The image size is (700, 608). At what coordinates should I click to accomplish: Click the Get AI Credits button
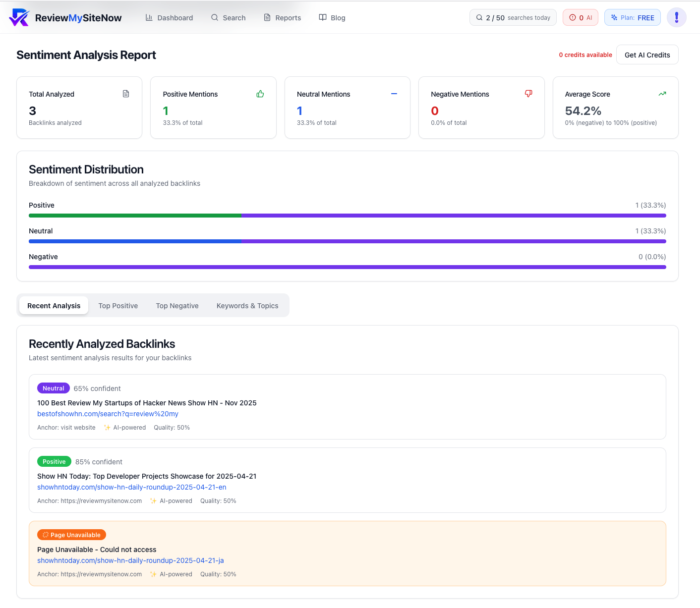[647, 55]
